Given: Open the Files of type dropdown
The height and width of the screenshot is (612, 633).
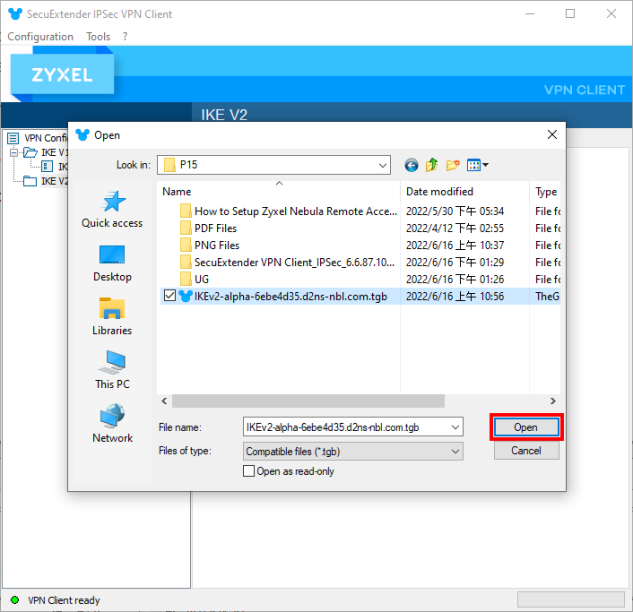Looking at the screenshot, I should [456, 451].
